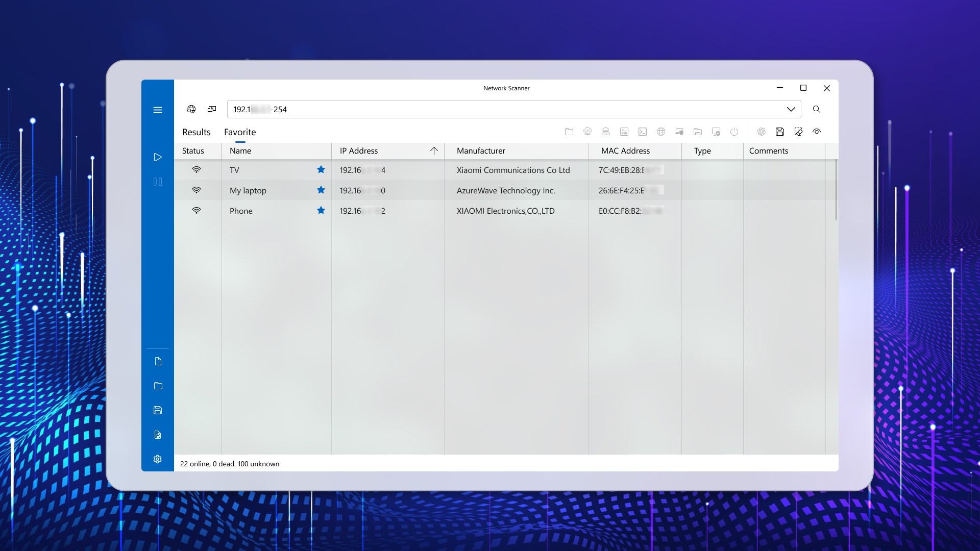
Task: Shut down remote device with the power icon
Action: click(734, 132)
